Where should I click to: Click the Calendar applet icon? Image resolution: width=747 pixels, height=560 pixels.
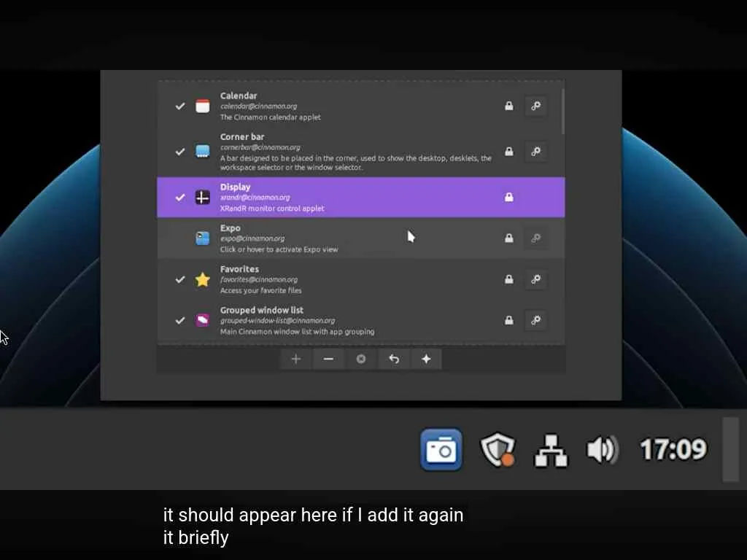coord(203,106)
